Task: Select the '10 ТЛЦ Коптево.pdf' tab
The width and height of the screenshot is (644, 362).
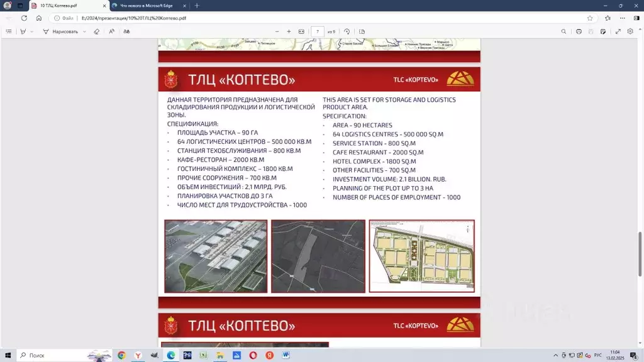Action: [68, 6]
